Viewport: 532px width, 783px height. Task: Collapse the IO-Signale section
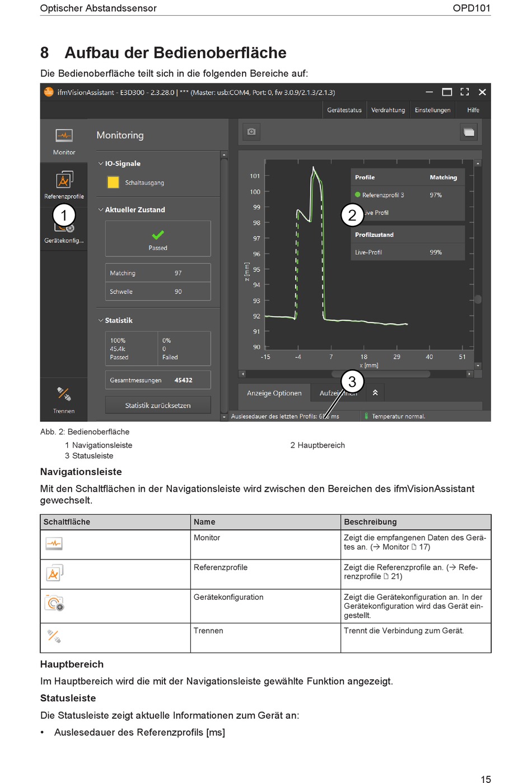101,164
